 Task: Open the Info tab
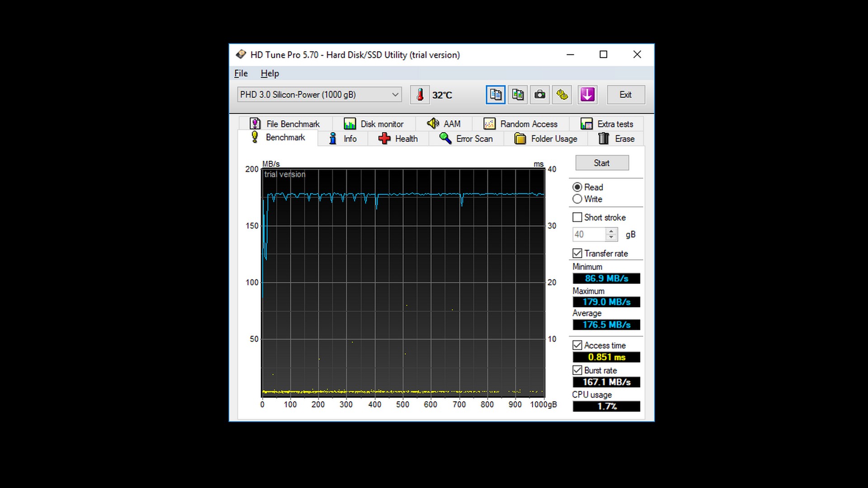(x=343, y=139)
